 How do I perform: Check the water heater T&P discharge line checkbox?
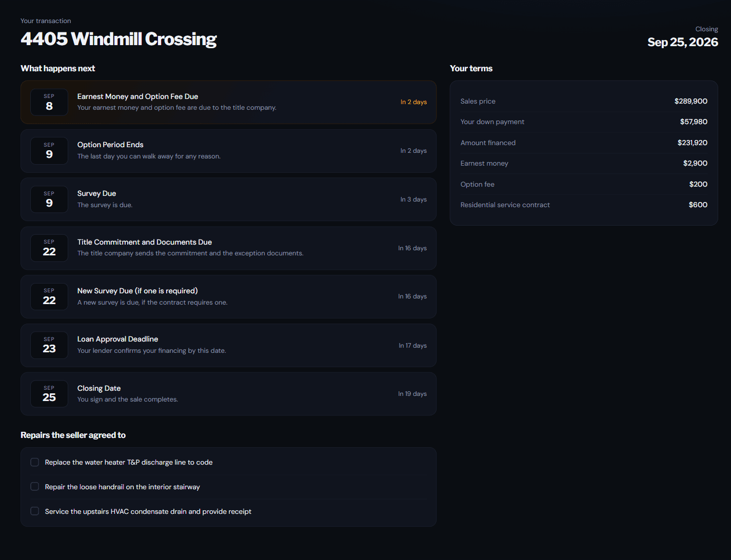point(35,462)
